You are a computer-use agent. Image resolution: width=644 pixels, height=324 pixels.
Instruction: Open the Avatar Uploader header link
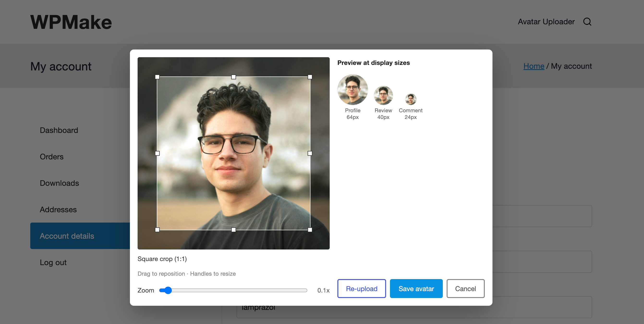[546, 22]
